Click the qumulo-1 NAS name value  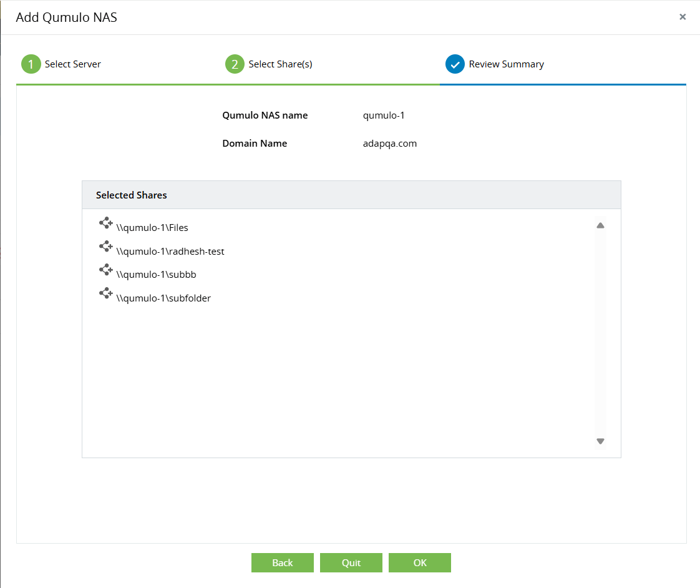pyautogui.click(x=384, y=115)
